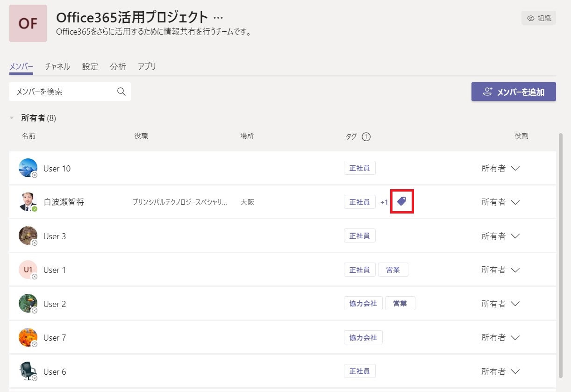Click the 営業 tag for User 2

click(x=400, y=304)
